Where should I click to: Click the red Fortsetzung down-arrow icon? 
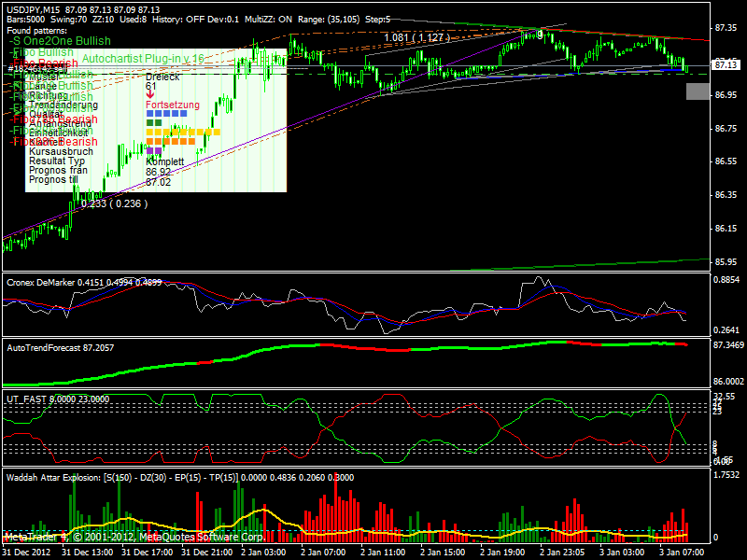[149, 94]
